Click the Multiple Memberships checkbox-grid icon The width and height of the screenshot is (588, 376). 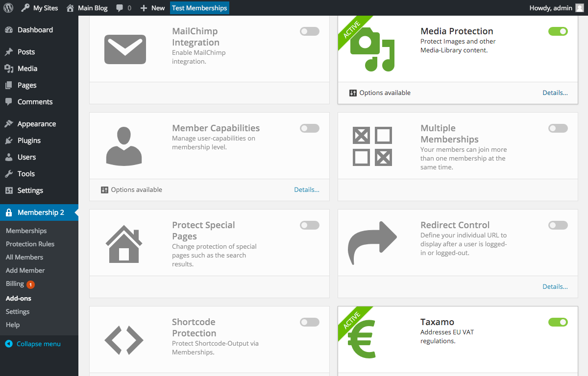372,146
